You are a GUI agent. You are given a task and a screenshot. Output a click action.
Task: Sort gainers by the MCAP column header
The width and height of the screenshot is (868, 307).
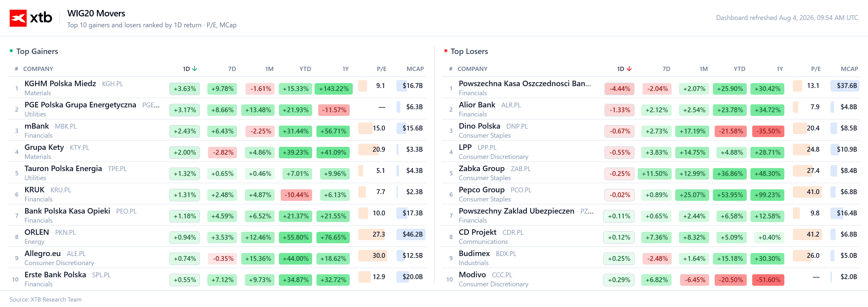coord(415,69)
